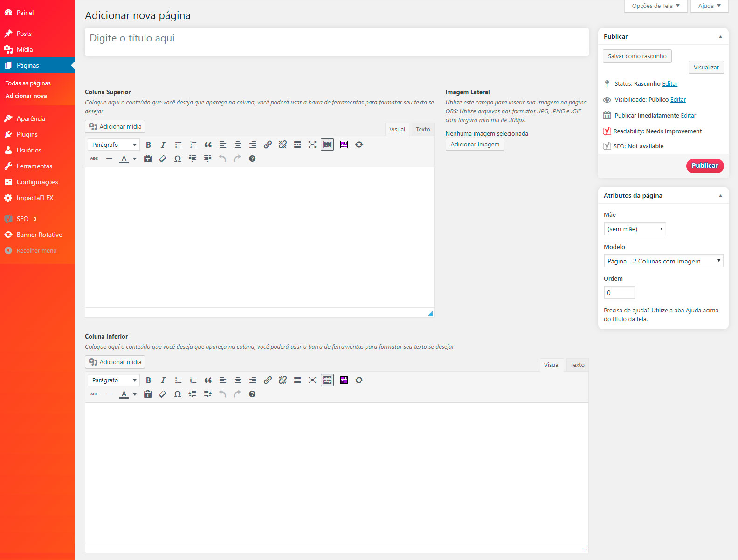The height and width of the screenshot is (560, 738).
Task: Open the Modelo template dropdown
Action: click(663, 261)
